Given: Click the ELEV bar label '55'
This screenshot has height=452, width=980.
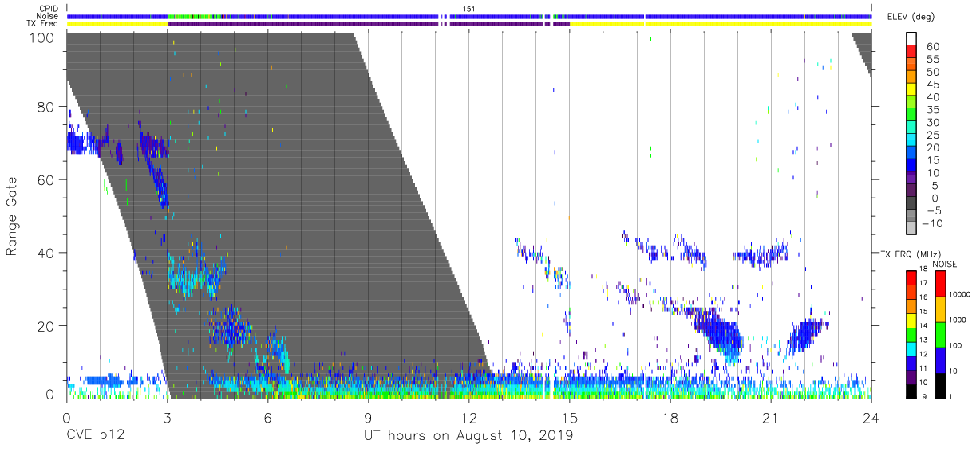Looking at the screenshot, I should pyautogui.click(x=933, y=59).
